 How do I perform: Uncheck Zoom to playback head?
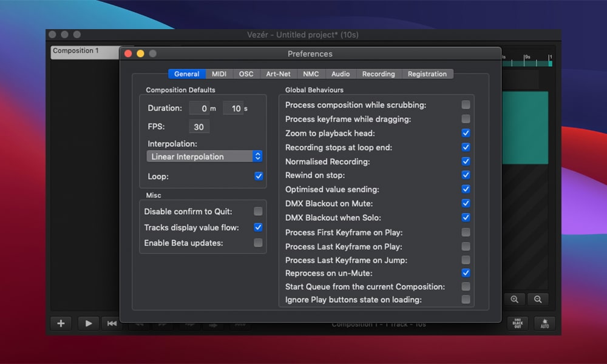(x=466, y=133)
